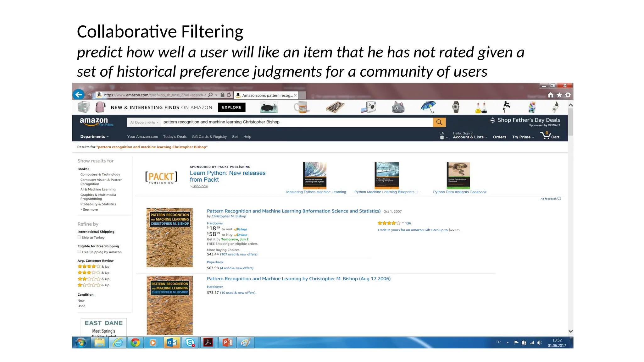
Task: Open Paint from the taskbar
Action: tap(246, 343)
